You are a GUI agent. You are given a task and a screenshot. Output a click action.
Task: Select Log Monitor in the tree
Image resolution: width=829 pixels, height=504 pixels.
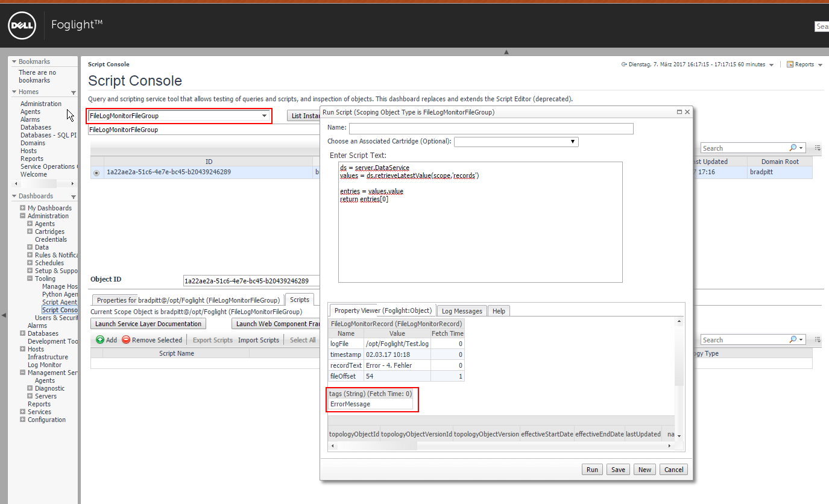coord(45,365)
